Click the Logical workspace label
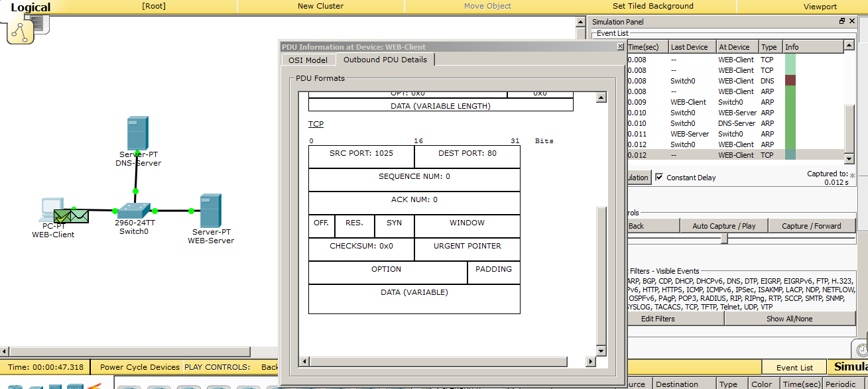The image size is (868, 389). tap(31, 7)
